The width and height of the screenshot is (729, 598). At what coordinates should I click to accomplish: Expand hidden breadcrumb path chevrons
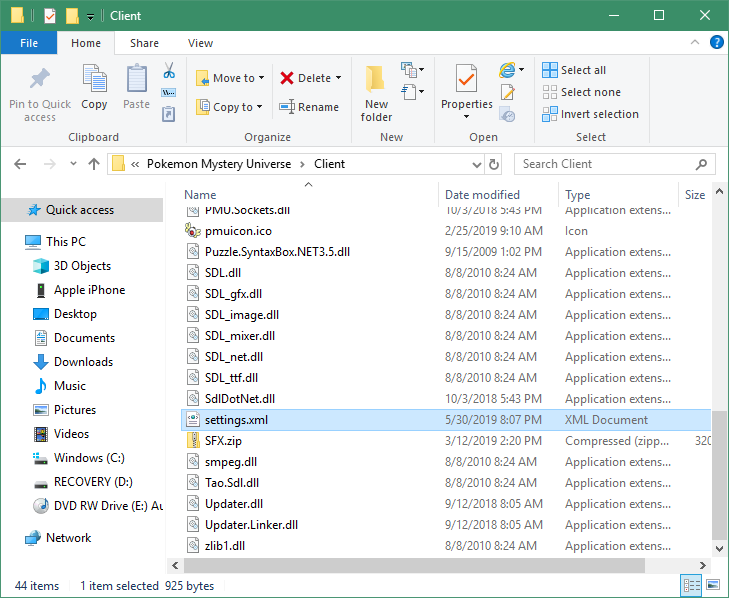[135, 164]
